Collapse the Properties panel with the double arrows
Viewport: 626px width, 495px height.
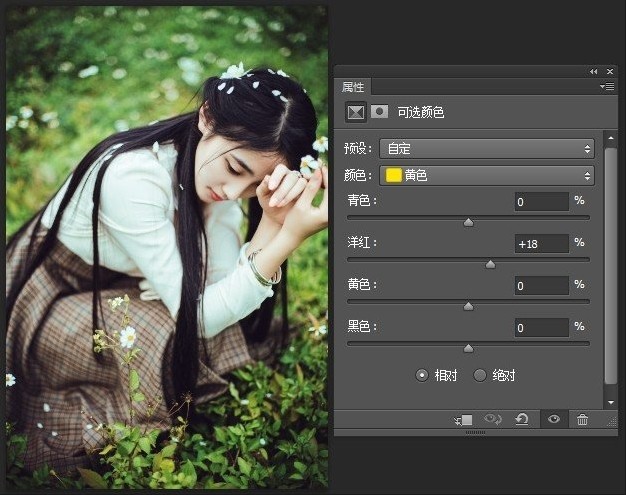pos(594,71)
